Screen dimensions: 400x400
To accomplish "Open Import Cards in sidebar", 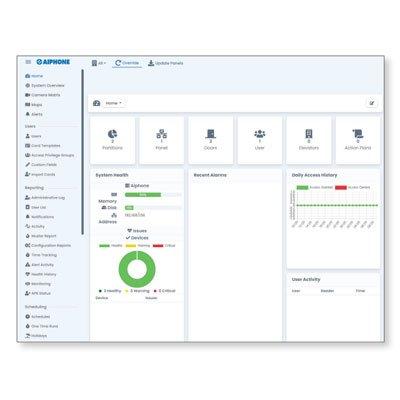I will click(40, 174).
